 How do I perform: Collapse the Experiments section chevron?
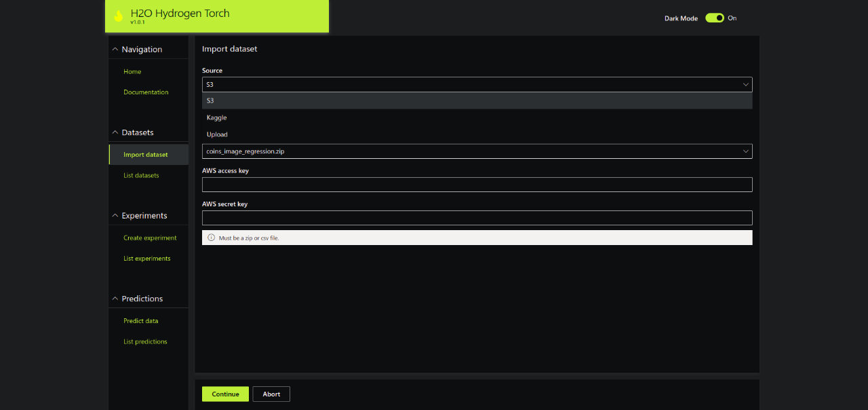click(x=115, y=216)
